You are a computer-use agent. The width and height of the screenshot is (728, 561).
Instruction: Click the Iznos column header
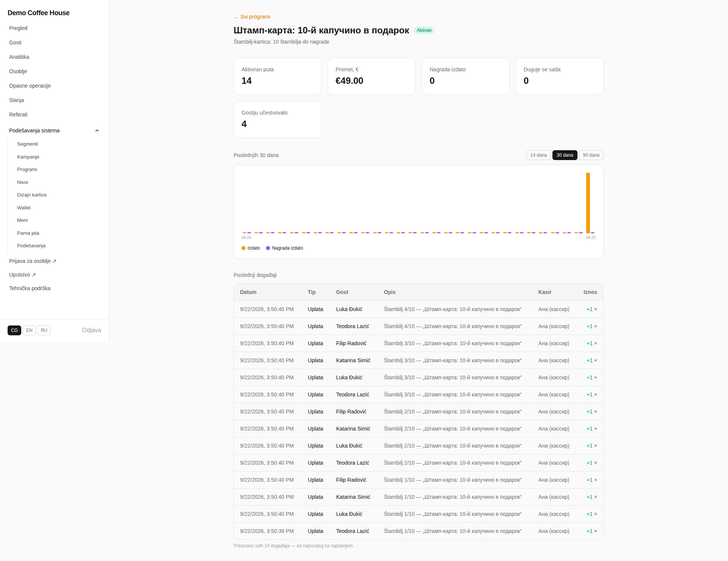coord(590,292)
